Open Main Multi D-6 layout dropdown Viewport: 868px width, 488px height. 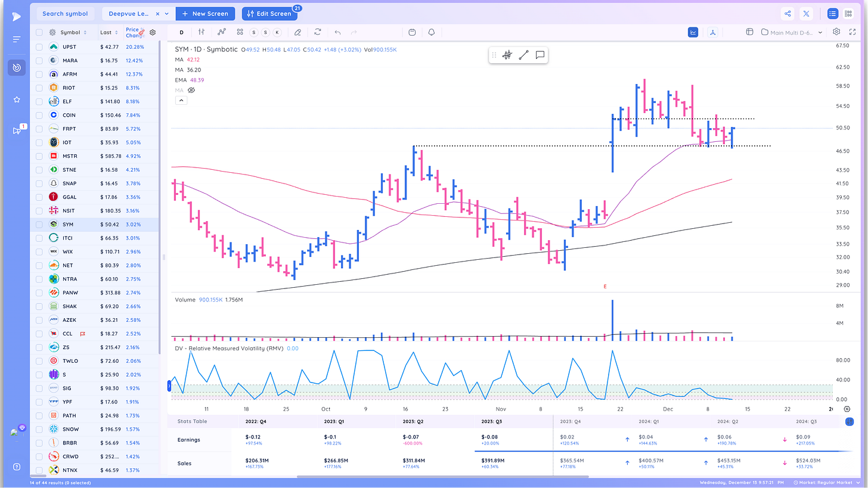coord(793,32)
